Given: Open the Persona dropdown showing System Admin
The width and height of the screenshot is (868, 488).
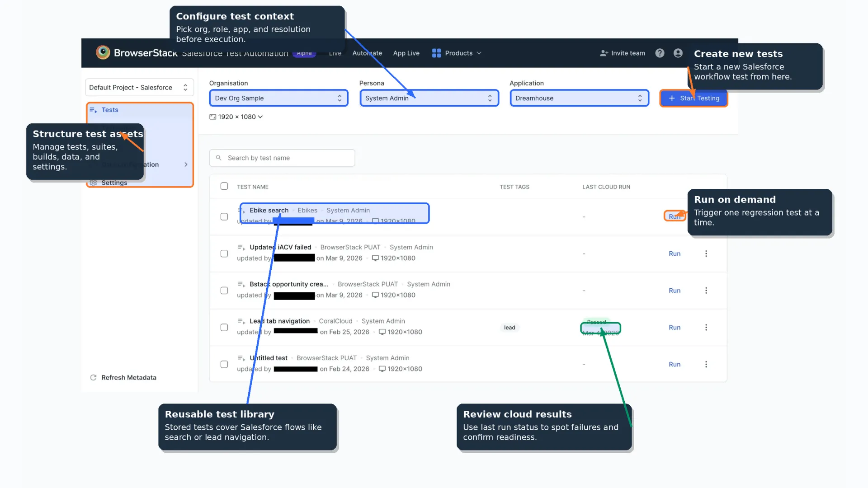Looking at the screenshot, I should pos(429,98).
